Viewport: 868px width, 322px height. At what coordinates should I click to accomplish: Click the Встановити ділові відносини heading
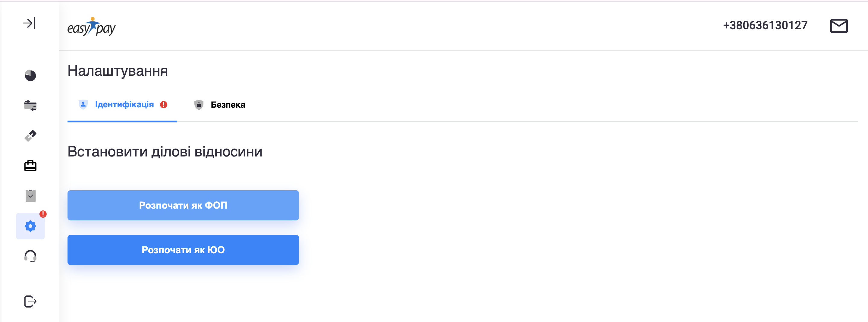(165, 152)
